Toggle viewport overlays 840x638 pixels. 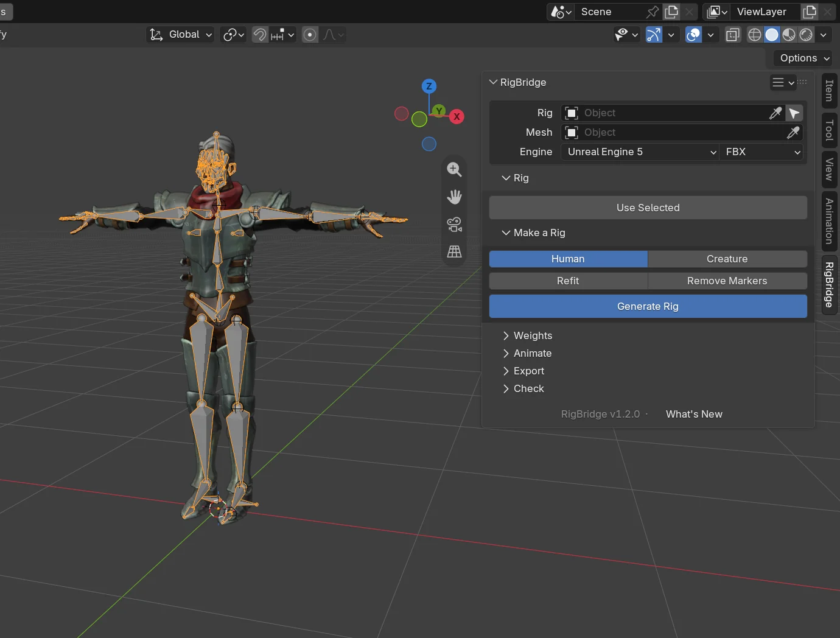pyautogui.click(x=693, y=35)
